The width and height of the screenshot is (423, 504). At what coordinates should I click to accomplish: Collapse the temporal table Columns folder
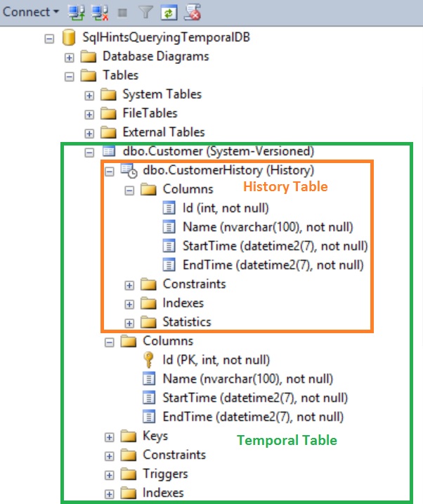109,342
